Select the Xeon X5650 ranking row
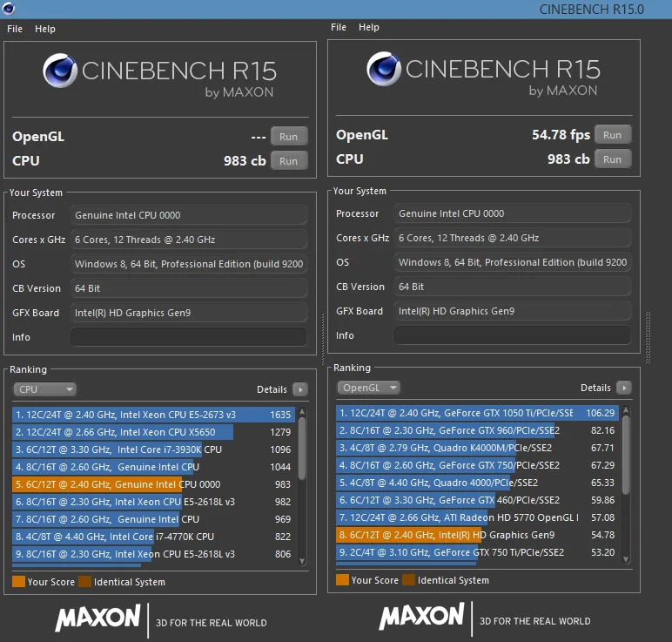This screenshot has width=672, height=642. coord(153,432)
